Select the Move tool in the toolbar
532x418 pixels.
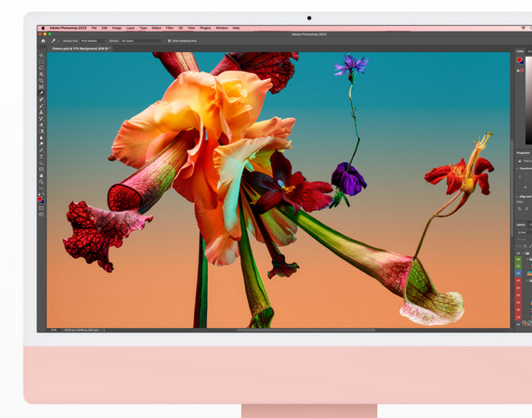click(x=42, y=56)
